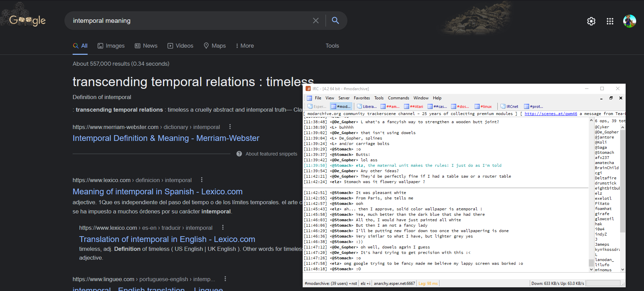
Task: Restore the inner IRC channel window
Action: click(611, 98)
